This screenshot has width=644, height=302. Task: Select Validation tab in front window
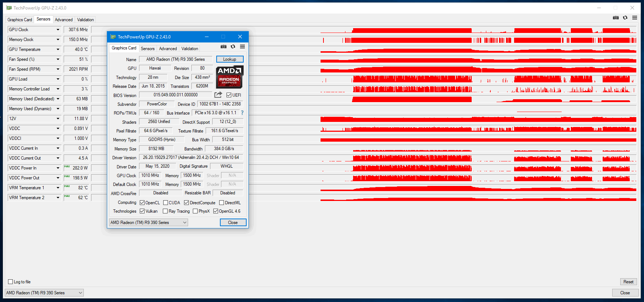tap(190, 49)
